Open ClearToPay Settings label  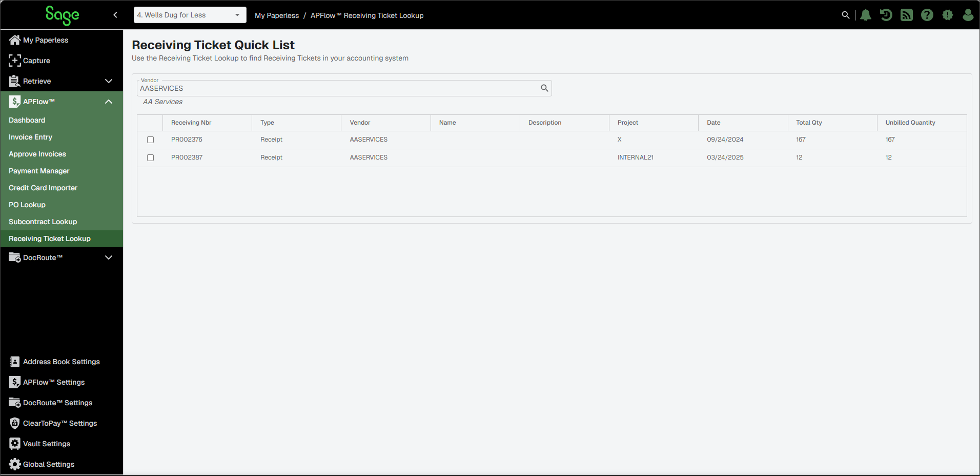pyautogui.click(x=60, y=423)
